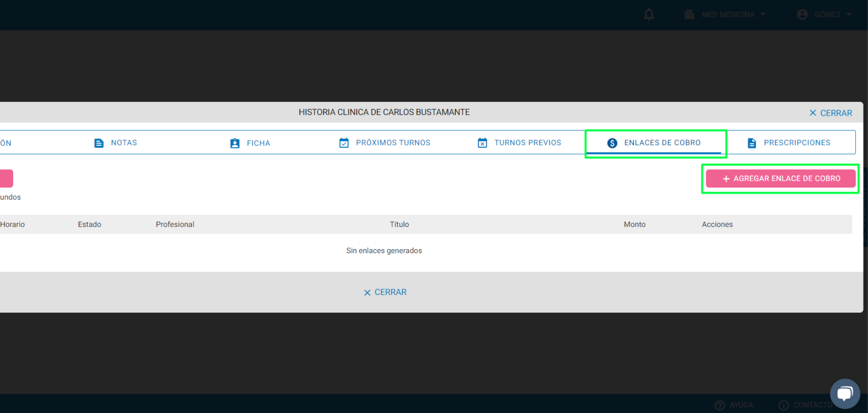
Task: Open the notifications bell
Action: tap(649, 15)
